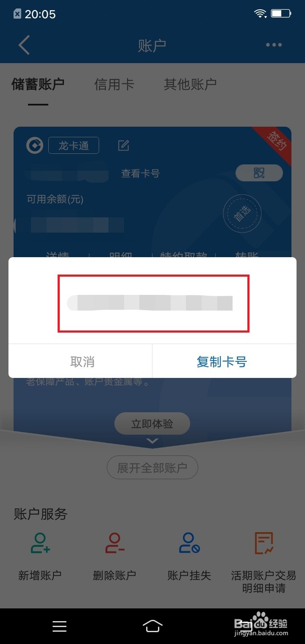This screenshot has width=305, height=644.
Task: Switch to the 信用卡 tab
Action: click(x=114, y=84)
